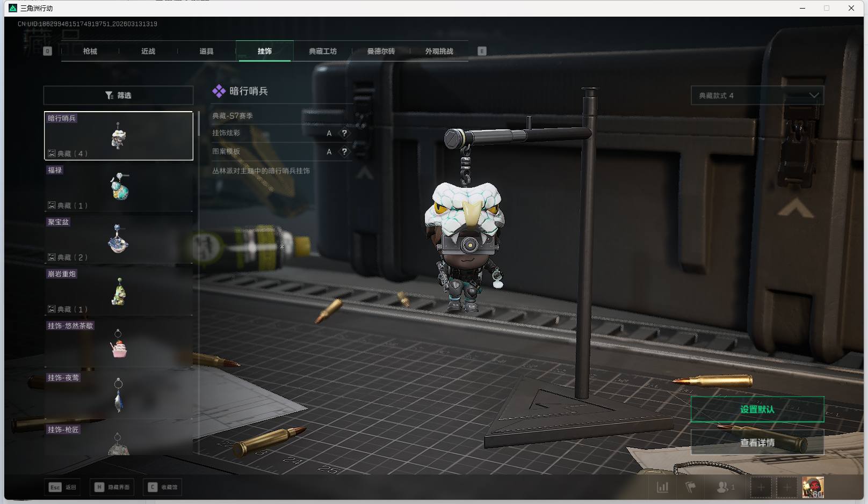Image resolution: width=868 pixels, height=504 pixels.
Task: Click the 典藏 collection icon on 暗行哨兵 card
Action: (52, 154)
